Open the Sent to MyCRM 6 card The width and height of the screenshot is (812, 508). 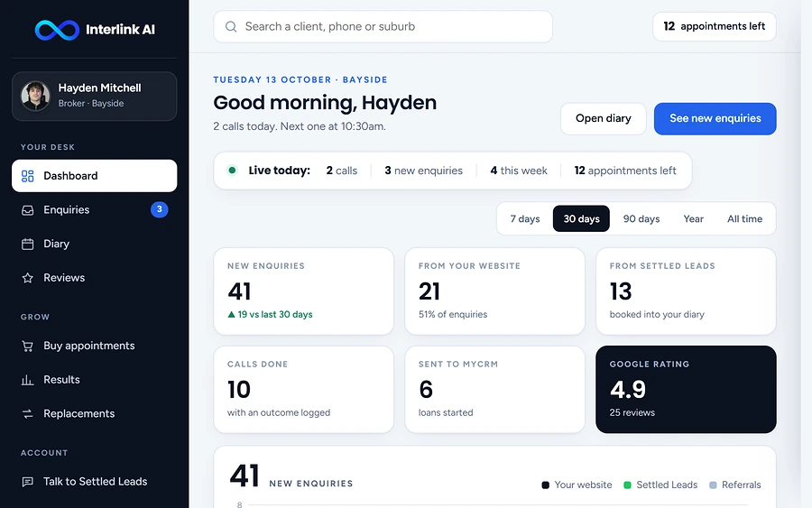tap(494, 390)
